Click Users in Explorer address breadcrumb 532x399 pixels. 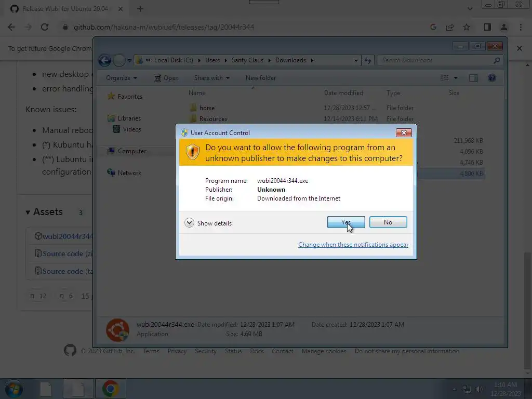click(212, 60)
